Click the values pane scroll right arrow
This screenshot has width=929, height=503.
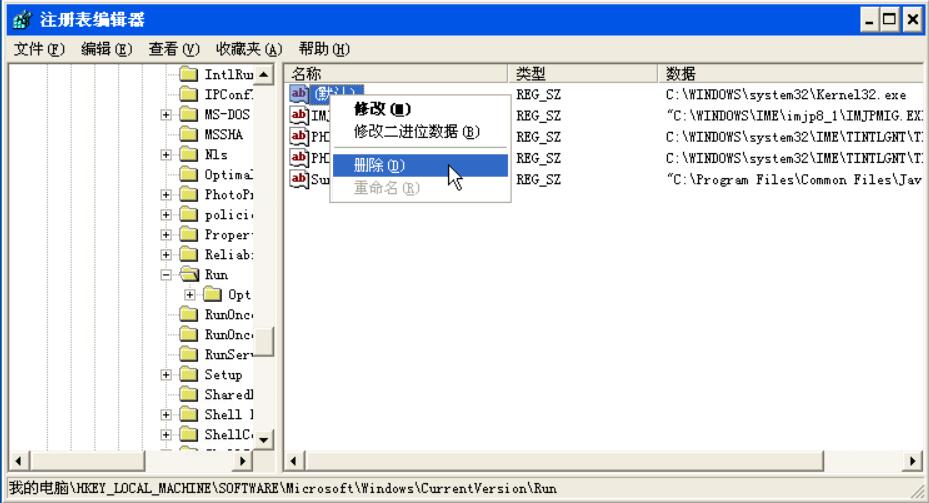pyautogui.click(x=912, y=460)
